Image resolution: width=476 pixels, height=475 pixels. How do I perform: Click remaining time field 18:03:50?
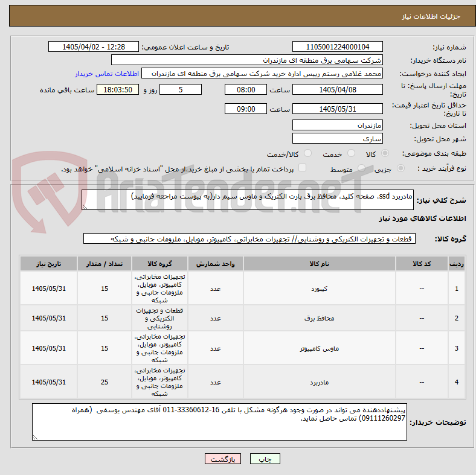(118, 89)
